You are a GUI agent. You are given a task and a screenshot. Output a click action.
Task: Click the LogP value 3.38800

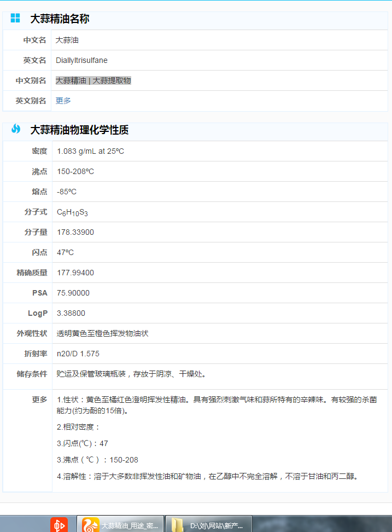71,313
